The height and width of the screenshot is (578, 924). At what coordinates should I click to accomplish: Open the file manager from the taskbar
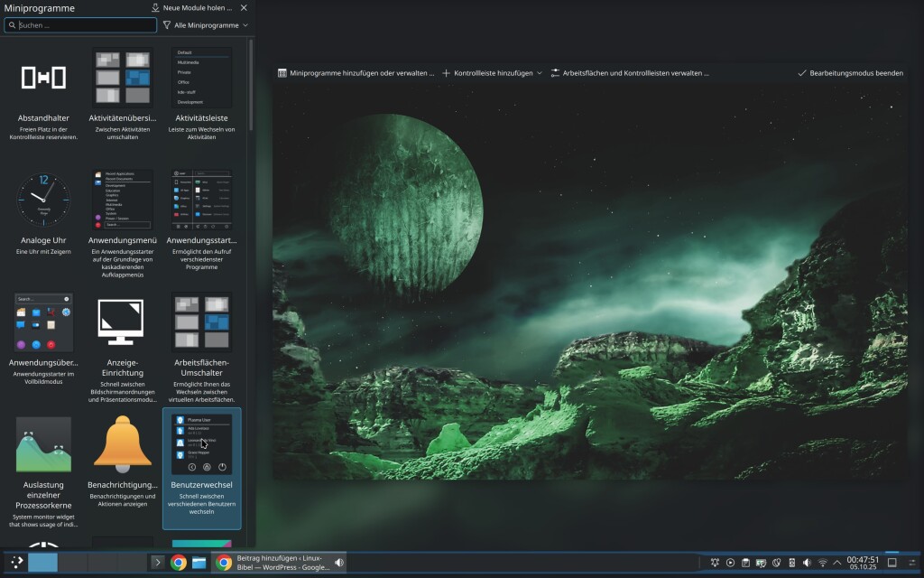pos(199,563)
